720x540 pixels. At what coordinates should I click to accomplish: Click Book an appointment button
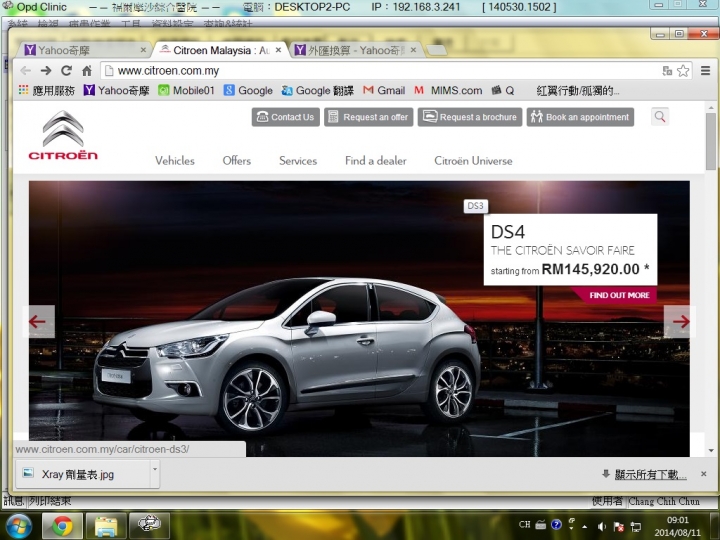tap(580, 117)
